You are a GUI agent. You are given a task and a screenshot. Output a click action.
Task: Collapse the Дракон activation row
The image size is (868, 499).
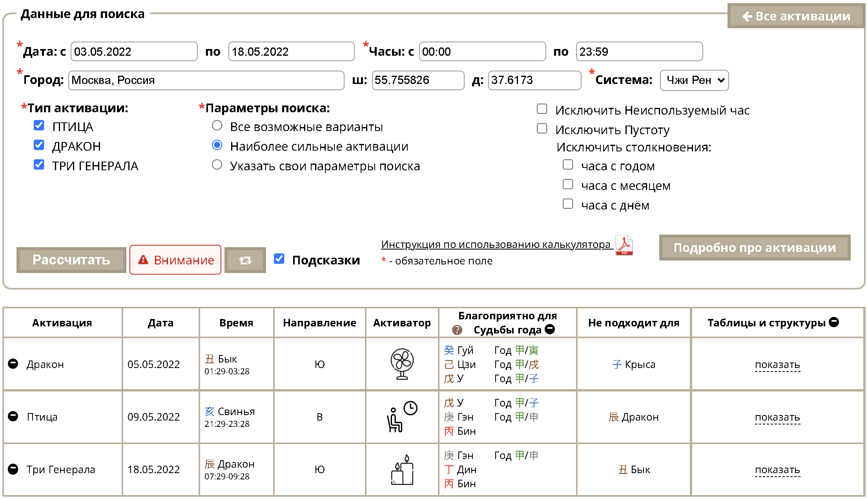[x=13, y=364]
